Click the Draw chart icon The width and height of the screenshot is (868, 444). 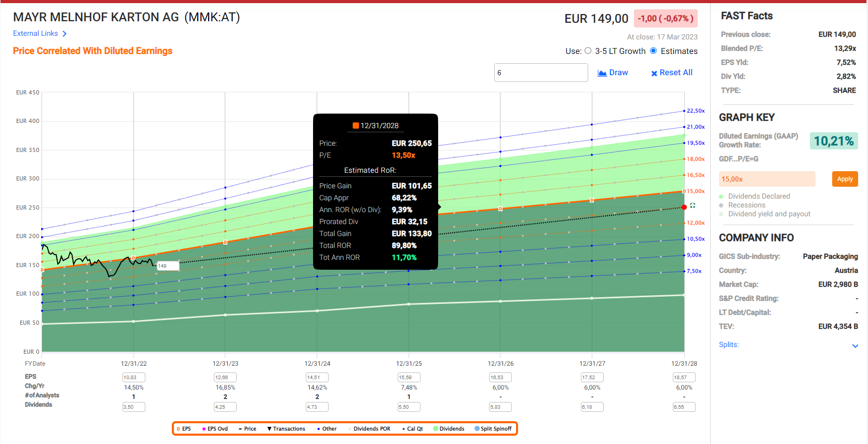pos(602,73)
